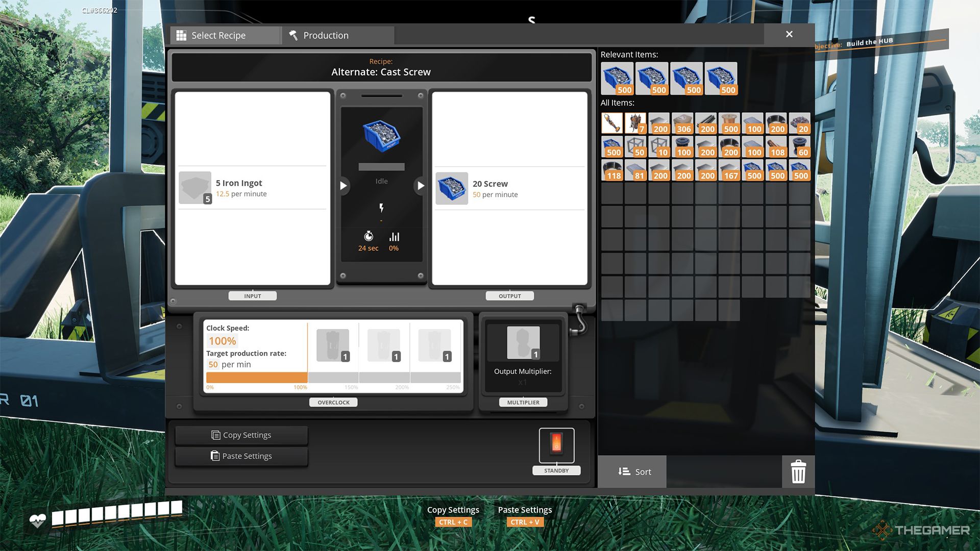Select the ingot stack of 81
This screenshot has height=551, width=980.
coord(635,170)
